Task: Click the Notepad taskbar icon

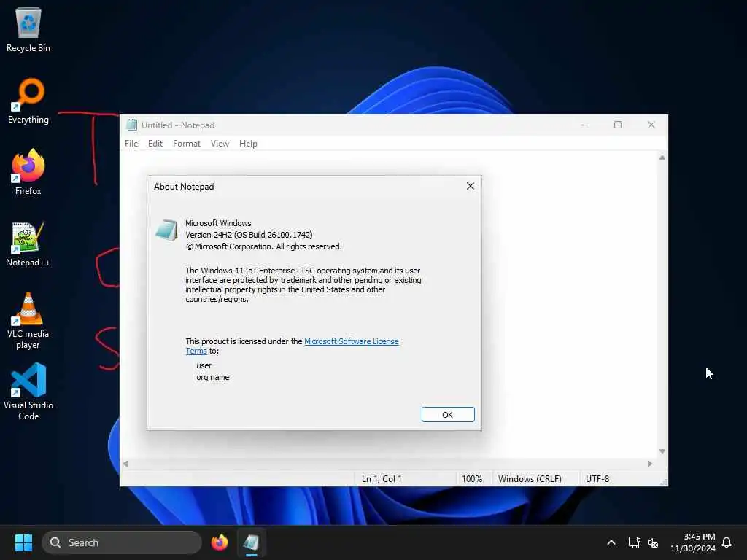Action: point(251,542)
